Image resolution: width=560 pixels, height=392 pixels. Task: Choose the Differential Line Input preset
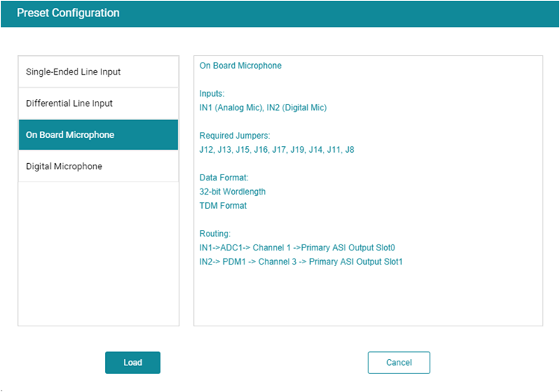[69, 104]
